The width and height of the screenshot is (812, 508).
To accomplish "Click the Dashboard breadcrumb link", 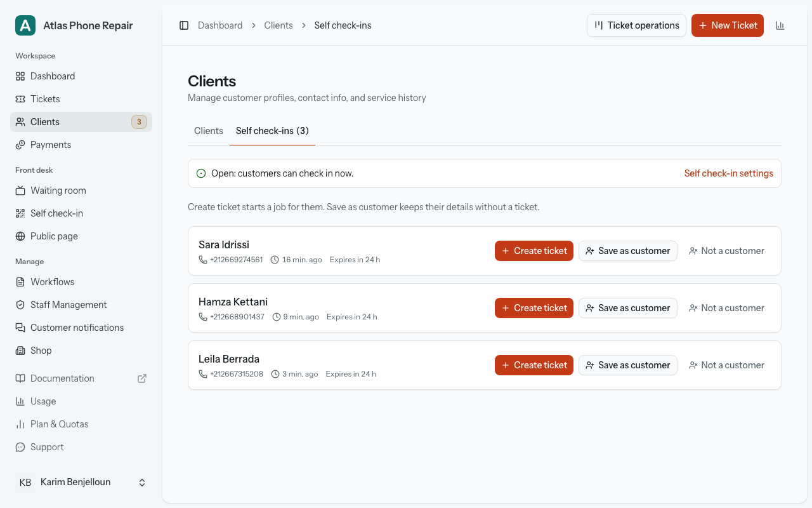I will (220, 25).
